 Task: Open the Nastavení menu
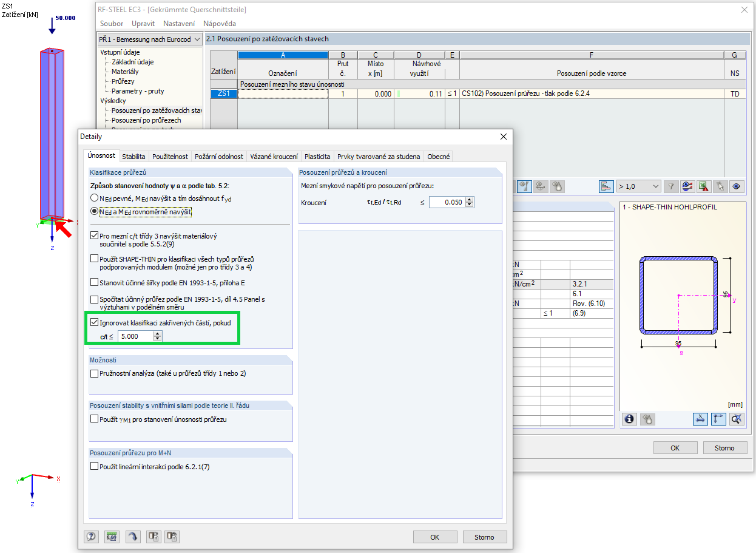(179, 24)
